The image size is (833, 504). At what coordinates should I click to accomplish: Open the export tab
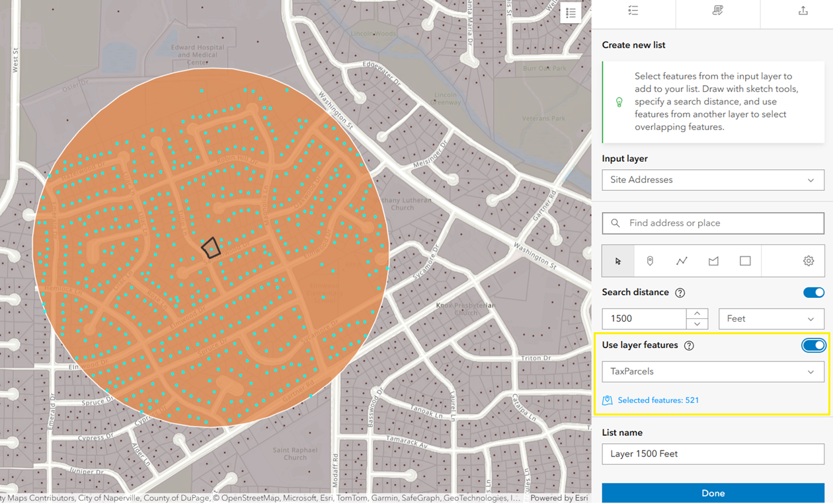[x=803, y=11]
